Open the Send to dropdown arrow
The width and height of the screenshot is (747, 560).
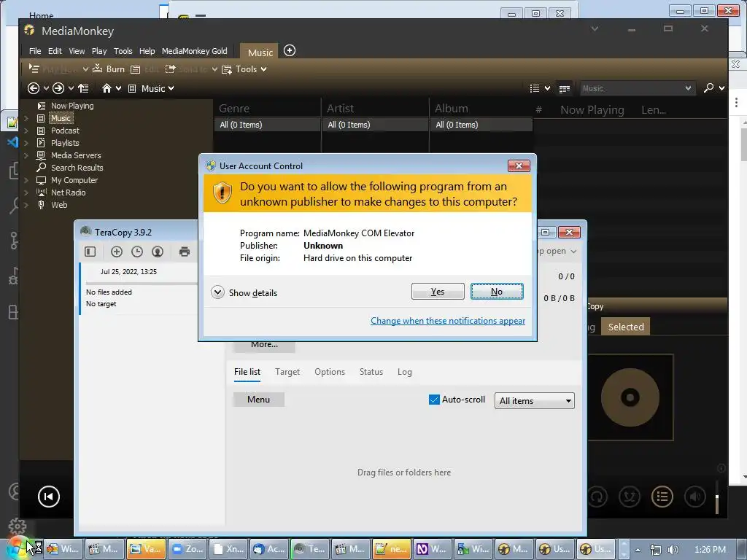(215, 69)
